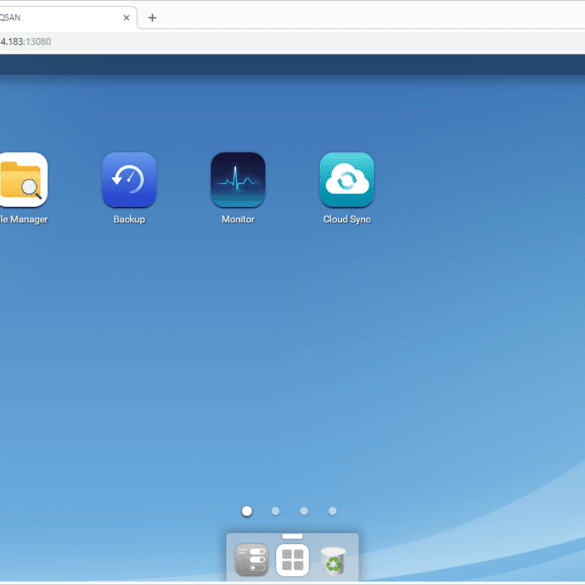Click the Backup label text
Image resolution: width=585 pixels, height=585 pixels.
129,219
